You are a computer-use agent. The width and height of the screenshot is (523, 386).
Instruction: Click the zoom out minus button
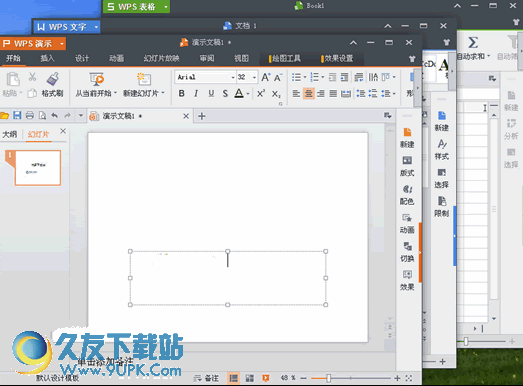pos(303,378)
